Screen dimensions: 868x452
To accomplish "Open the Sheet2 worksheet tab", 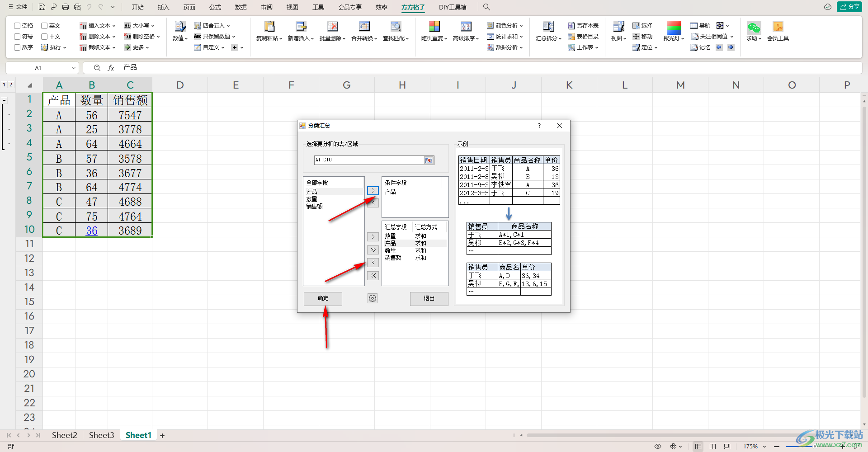I will pos(64,435).
